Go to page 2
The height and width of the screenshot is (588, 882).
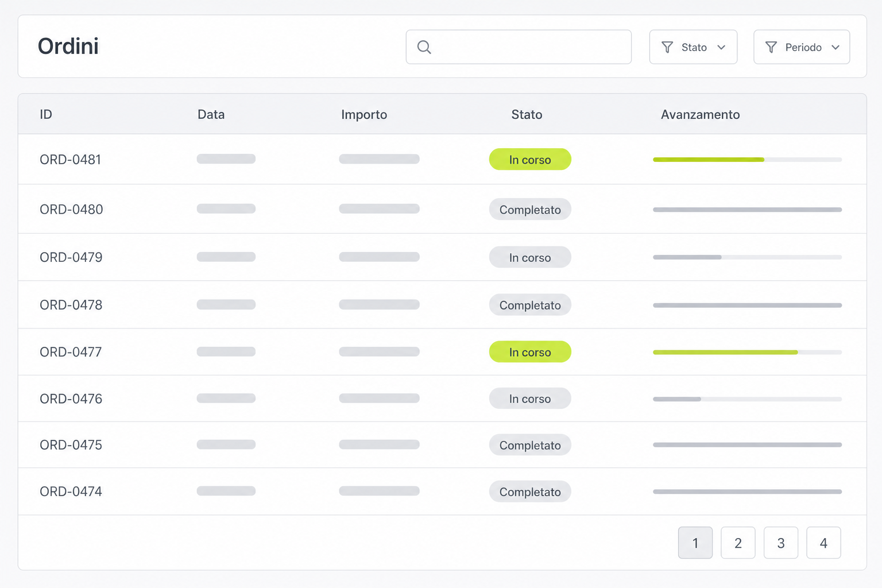[738, 543]
